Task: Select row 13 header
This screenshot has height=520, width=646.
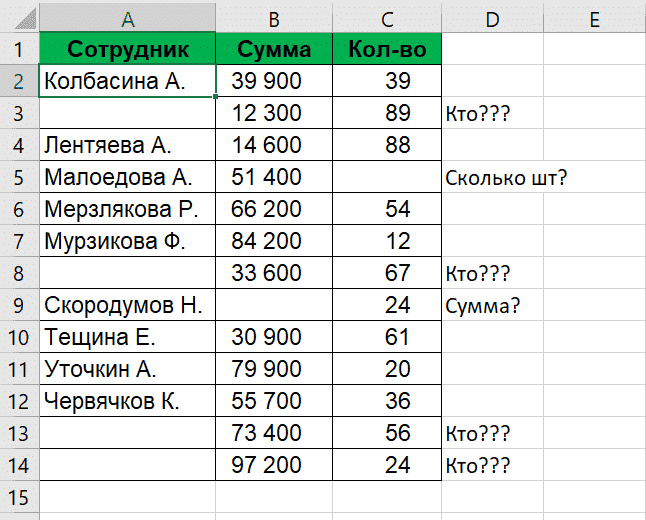Action: pyautogui.click(x=19, y=433)
